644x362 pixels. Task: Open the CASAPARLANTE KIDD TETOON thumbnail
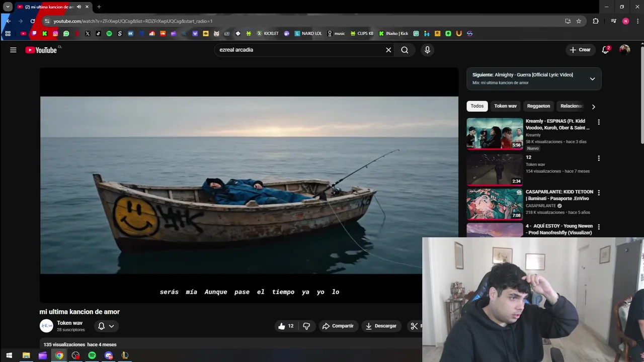pyautogui.click(x=495, y=204)
